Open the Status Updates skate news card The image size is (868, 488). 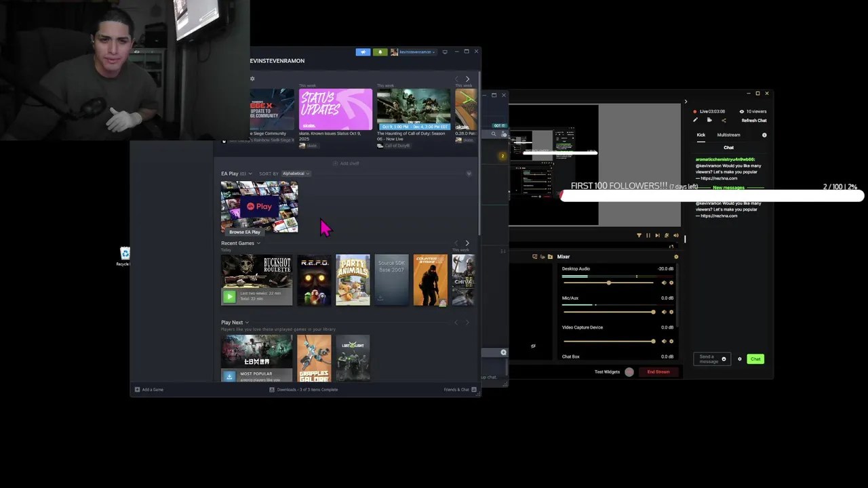(336, 109)
